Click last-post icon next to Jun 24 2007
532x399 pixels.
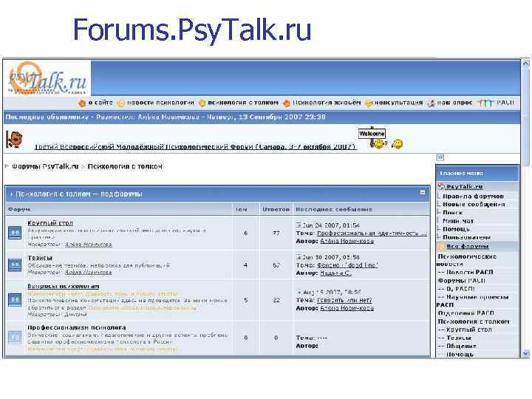click(x=299, y=225)
